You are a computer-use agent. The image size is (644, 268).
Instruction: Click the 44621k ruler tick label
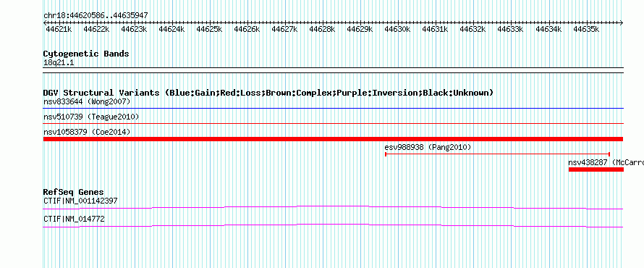click(x=59, y=30)
